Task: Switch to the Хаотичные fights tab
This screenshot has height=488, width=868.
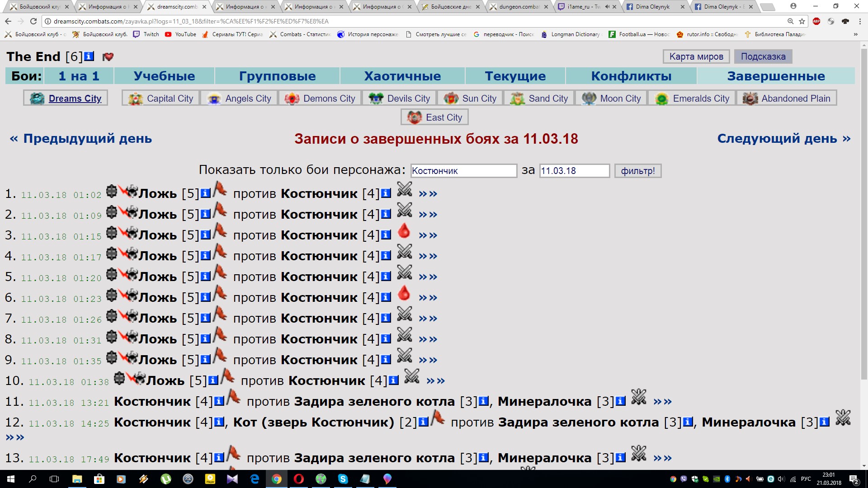Action: (x=402, y=76)
